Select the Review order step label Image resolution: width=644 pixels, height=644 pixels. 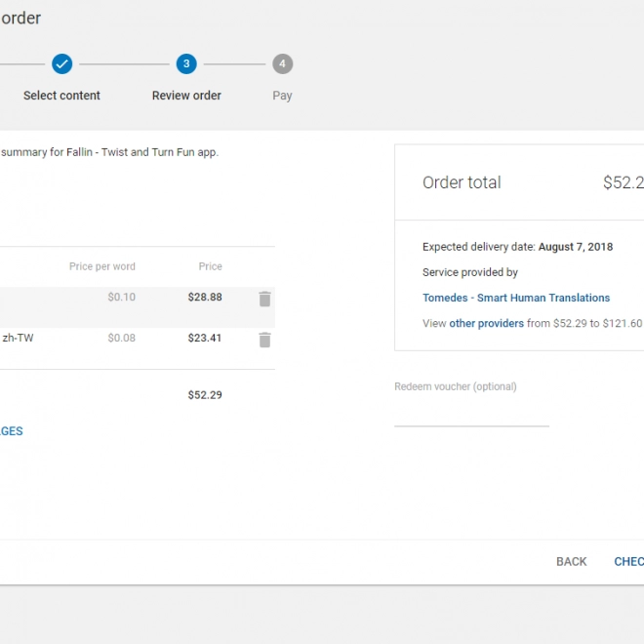click(x=186, y=96)
